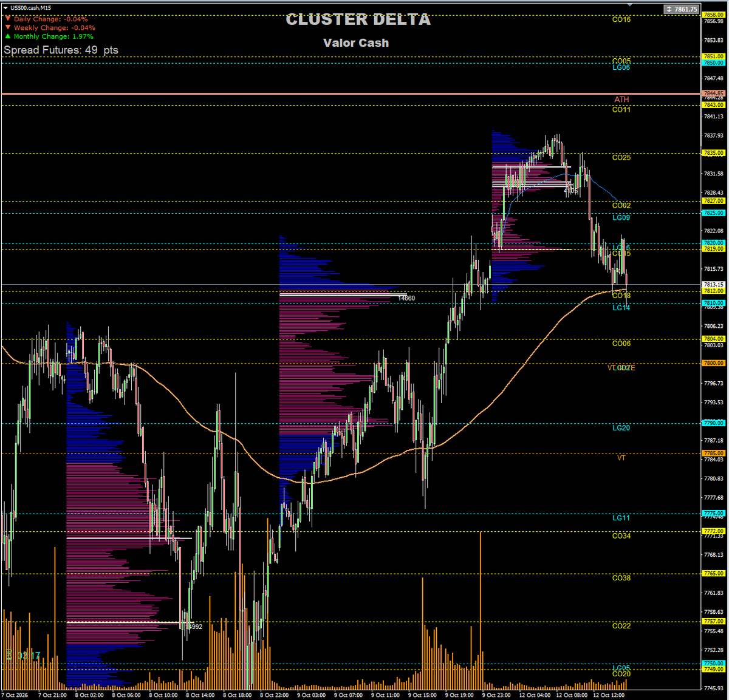Click the red arrow beside Weekly Change
Viewport: 729px width, 700px height.
click(8, 27)
